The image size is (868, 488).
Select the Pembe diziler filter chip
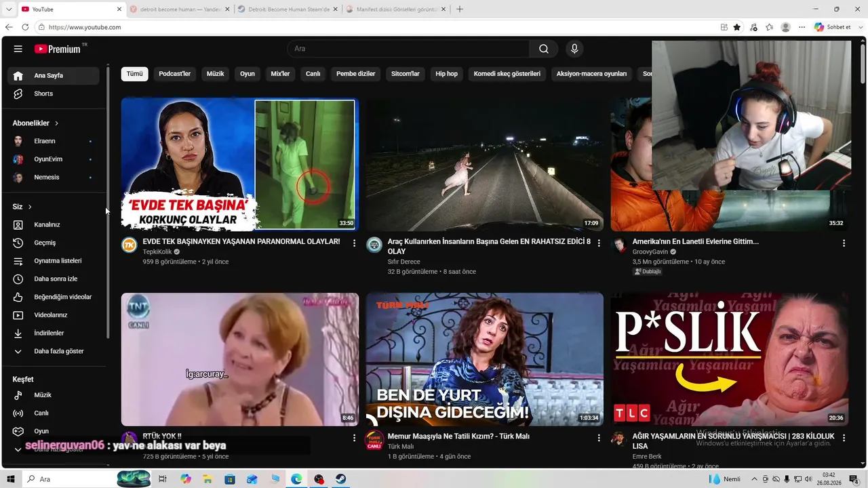[356, 74]
